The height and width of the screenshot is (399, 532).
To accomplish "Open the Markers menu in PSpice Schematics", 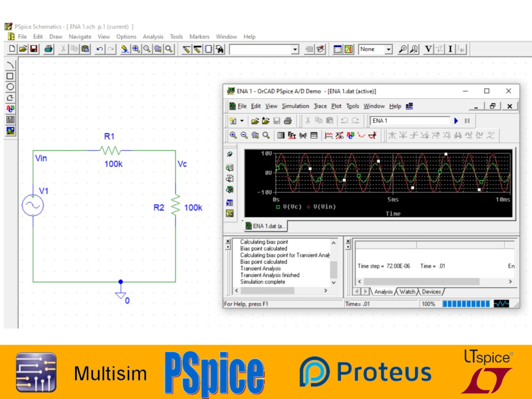I will tap(199, 36).
